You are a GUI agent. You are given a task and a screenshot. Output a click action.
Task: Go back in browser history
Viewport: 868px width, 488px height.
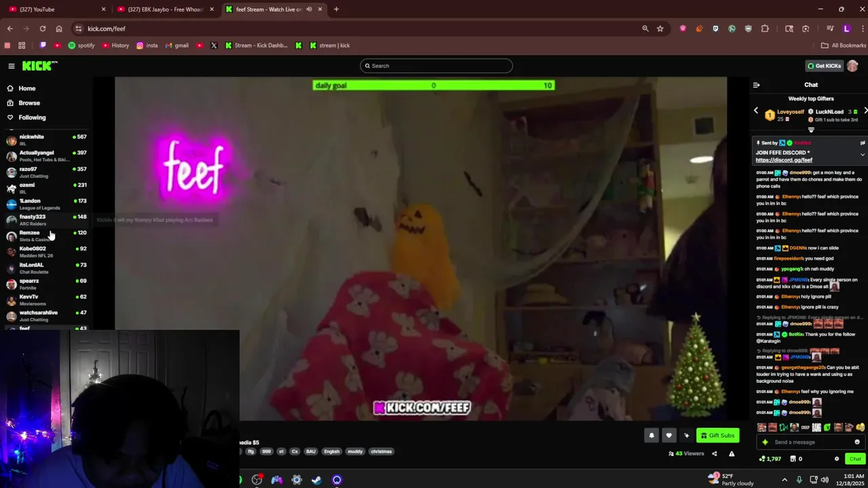point(10,28)
